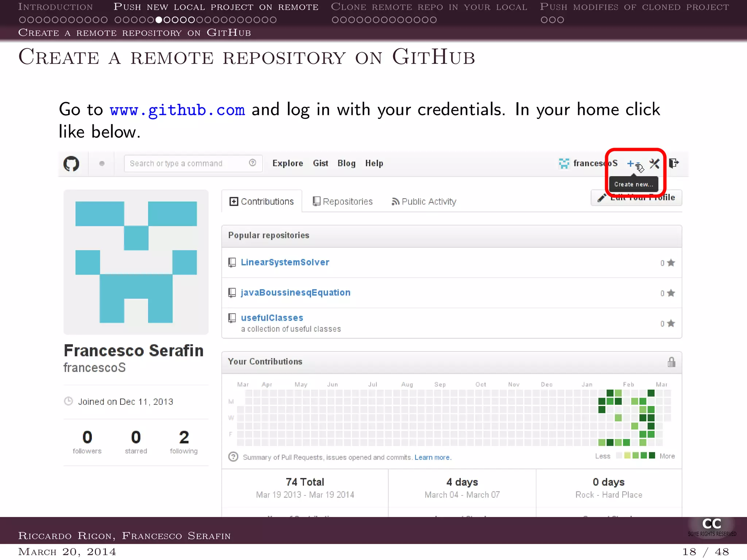This screenshot has width=747, height=560.
Task: Switch to the Contributions tab
Action: click(262, 201)
